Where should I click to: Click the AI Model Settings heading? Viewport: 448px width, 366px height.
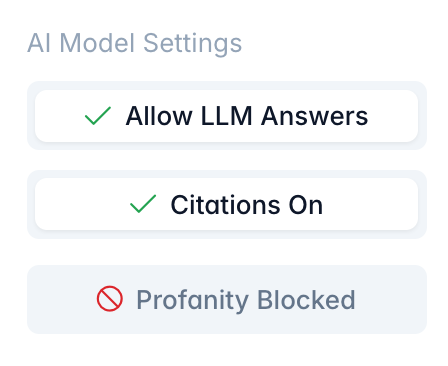click(134, 43)
